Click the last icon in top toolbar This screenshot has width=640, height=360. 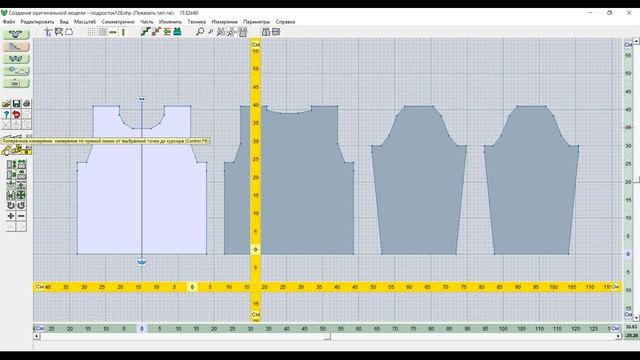pyautogui.click(x=276, y=32)
